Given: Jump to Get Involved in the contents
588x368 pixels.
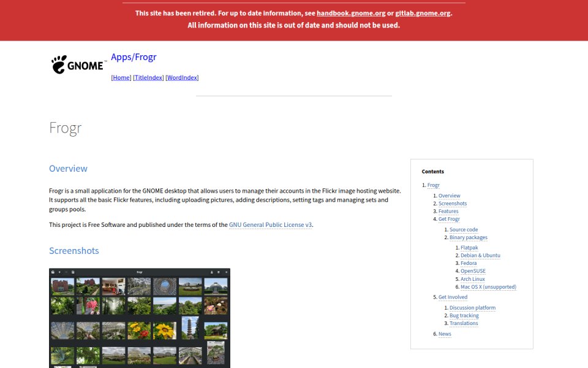Looking at the screenshot, I should pyautogui.click(x=453, y=297).
